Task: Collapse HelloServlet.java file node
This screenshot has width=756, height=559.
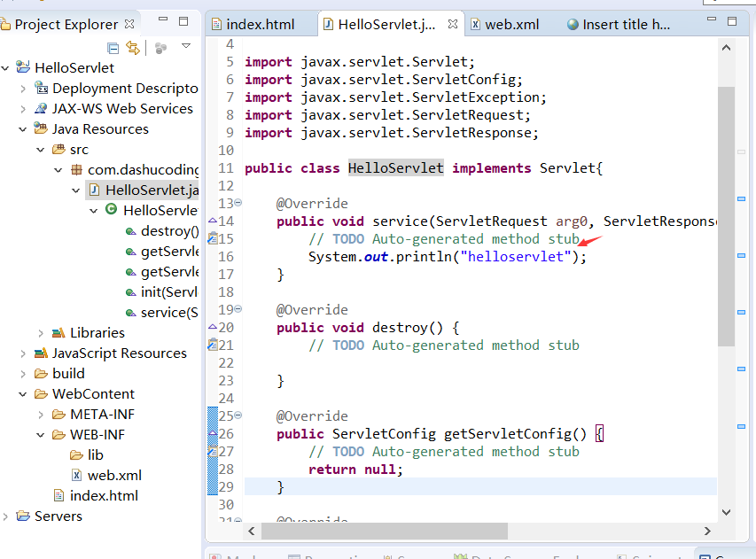Action: click(x=76, y=190)
